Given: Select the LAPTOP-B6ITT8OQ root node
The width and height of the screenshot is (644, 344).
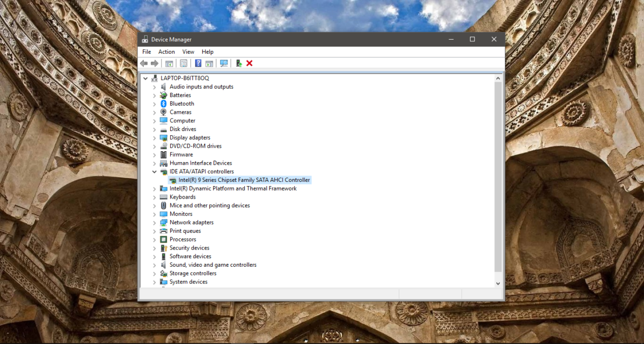Looking at the screenshot, I should pos(184,78).
